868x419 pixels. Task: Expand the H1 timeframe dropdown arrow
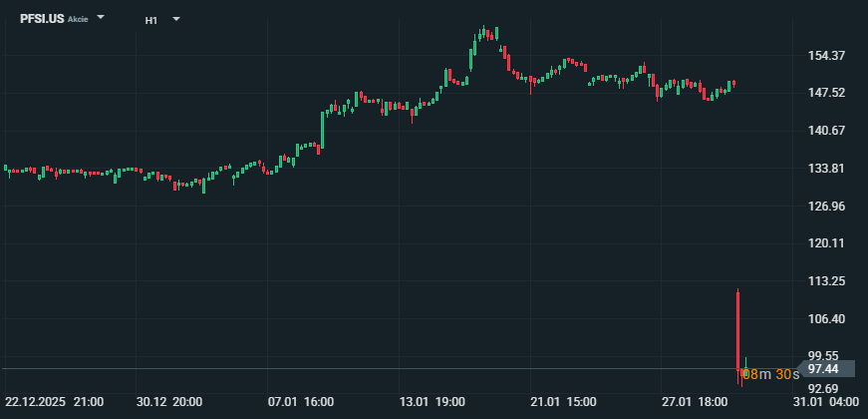click(x=176, y=19)
